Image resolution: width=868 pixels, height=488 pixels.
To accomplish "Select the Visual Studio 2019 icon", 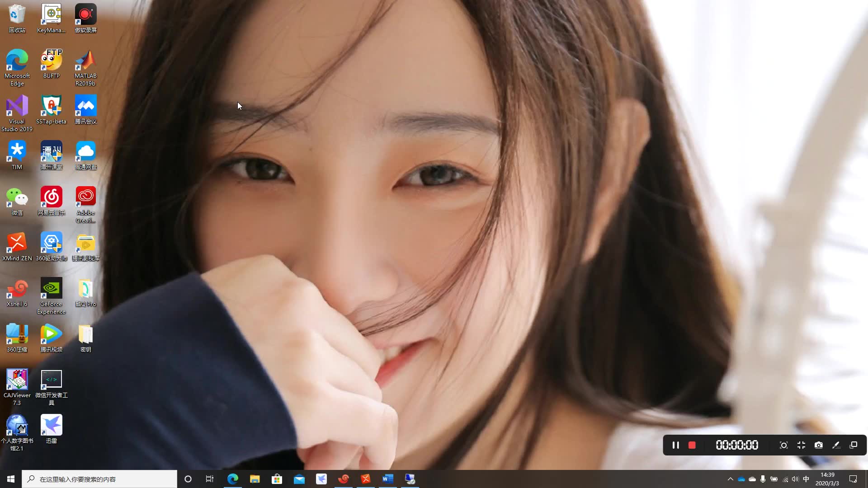I will click(17, 113).
